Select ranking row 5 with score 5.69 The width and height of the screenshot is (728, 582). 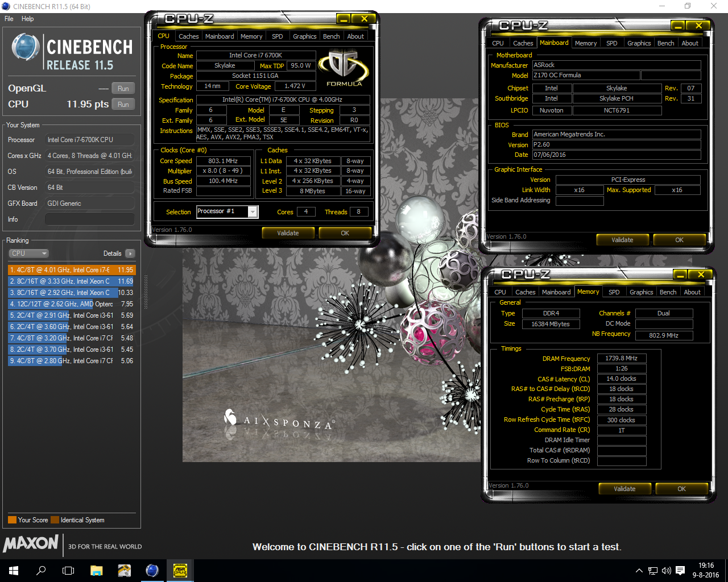(x=72, y=315)
